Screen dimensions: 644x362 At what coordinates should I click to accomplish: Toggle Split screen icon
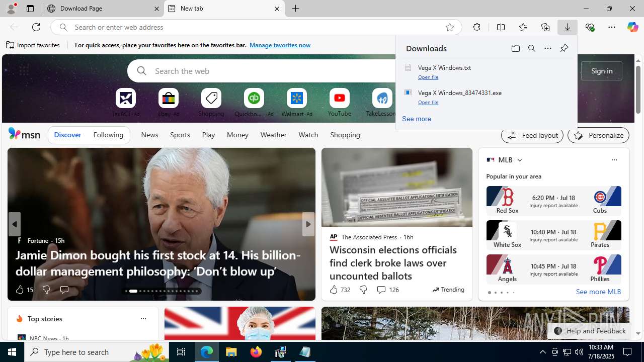[501, 27]
